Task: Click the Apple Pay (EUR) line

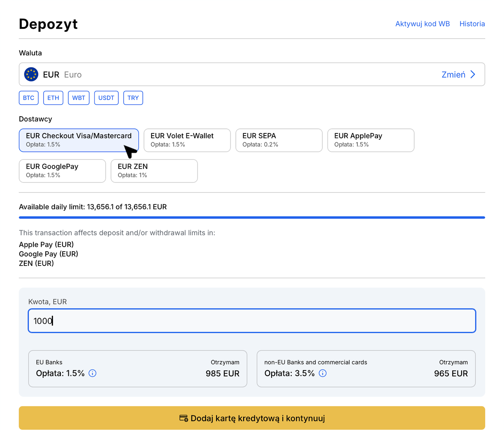Action: tap(46, 244)
